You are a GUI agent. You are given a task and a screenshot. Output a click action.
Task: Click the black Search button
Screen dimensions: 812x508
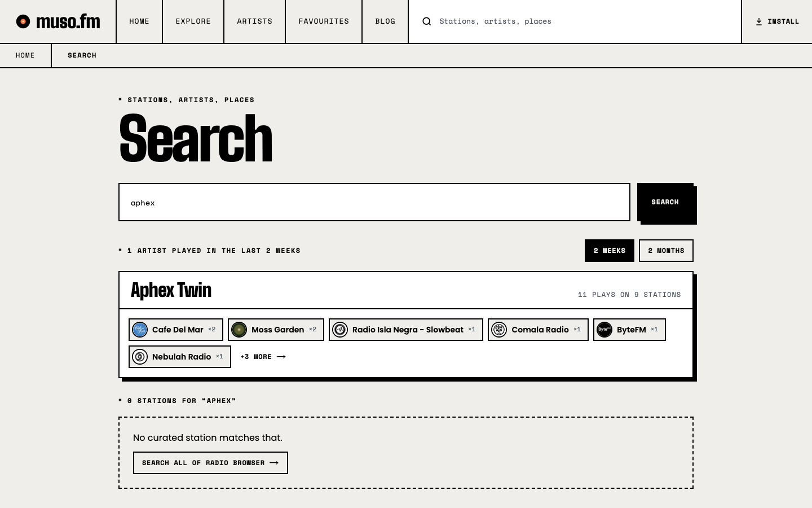[x=665, y=202]
